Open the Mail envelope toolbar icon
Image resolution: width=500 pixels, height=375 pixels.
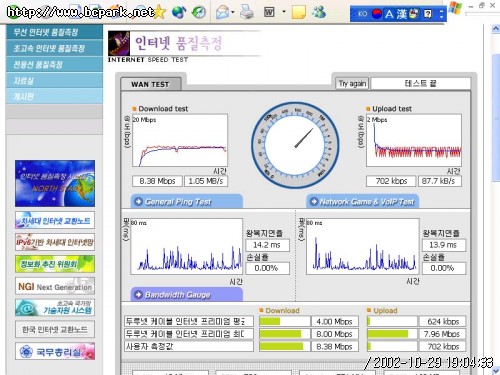222,12
